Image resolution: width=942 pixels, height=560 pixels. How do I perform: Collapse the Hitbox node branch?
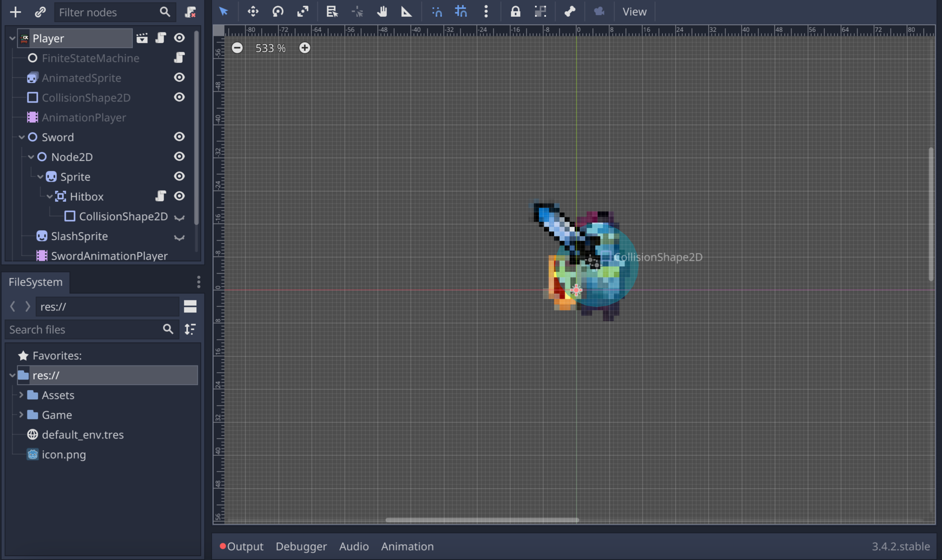(50, 196)
